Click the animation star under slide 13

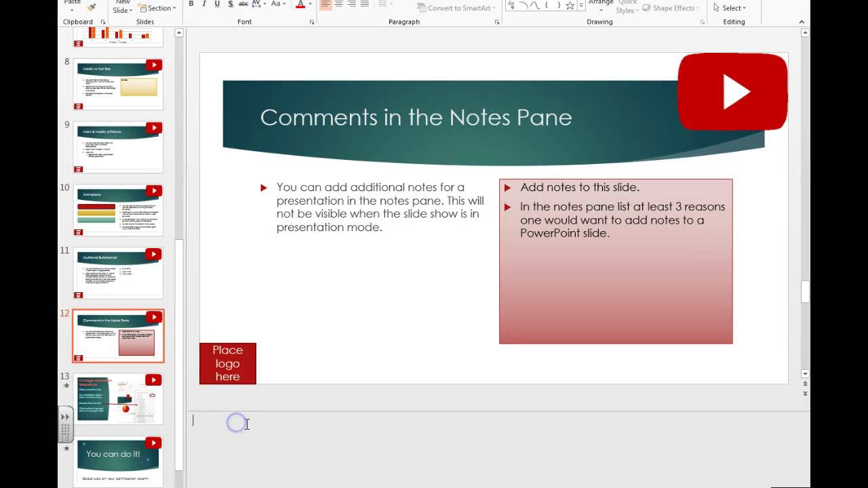[66, 386]
